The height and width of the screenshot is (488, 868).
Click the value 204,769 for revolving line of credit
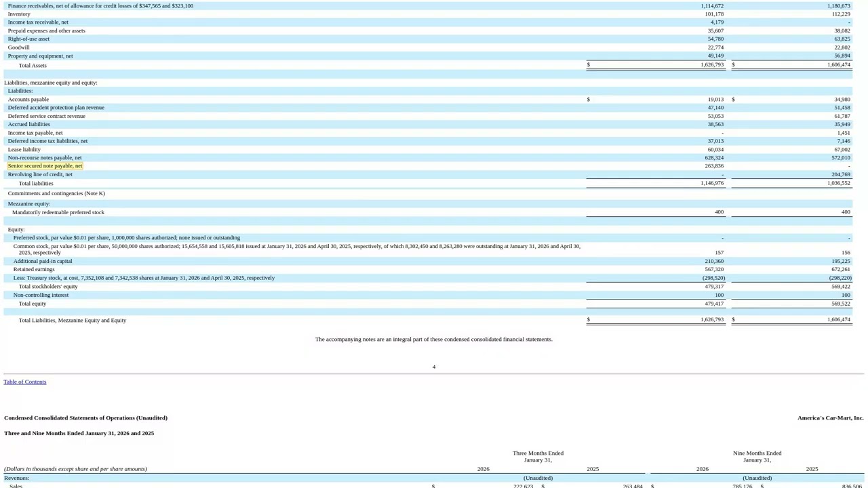840,174
